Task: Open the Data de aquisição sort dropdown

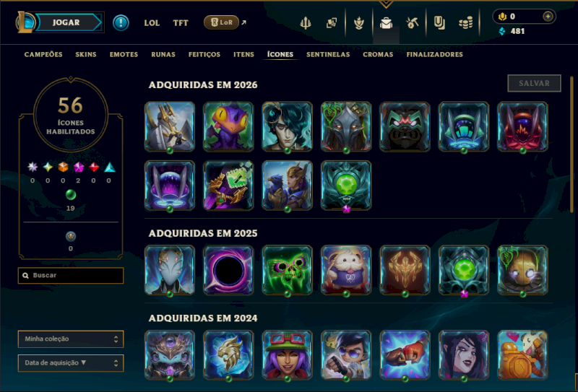Action: pos(71,363)
